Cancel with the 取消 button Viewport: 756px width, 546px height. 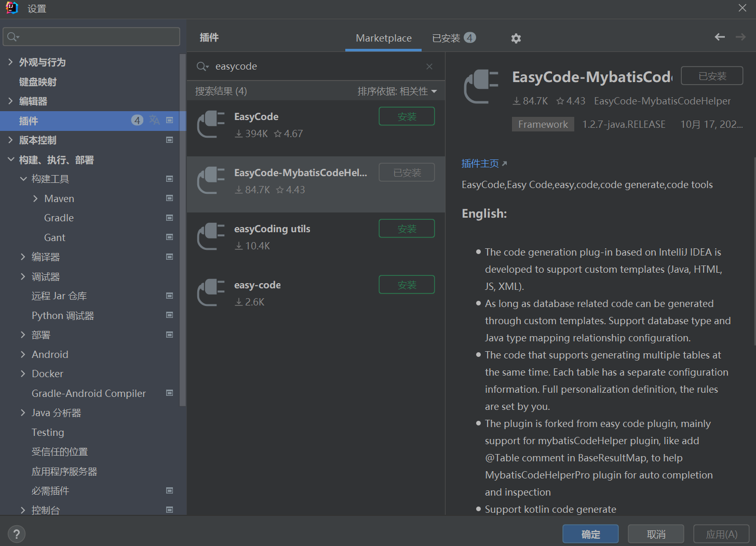[656, 534]
